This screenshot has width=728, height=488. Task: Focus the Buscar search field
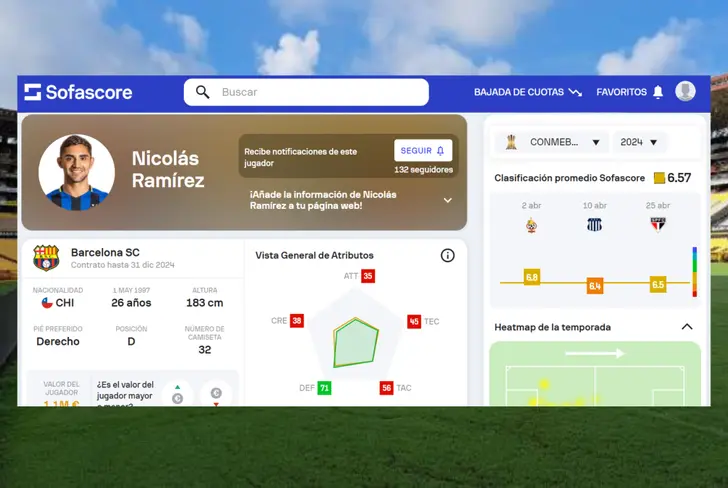(x=306, y=92)
